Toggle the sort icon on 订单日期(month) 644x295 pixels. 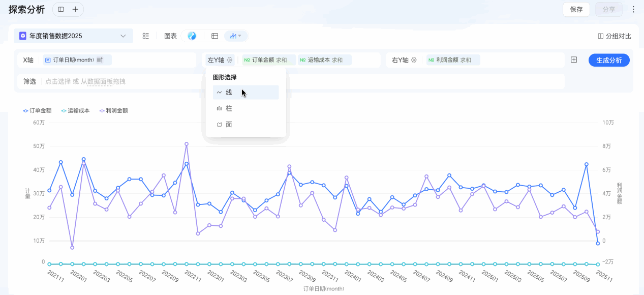click(100, 60)
